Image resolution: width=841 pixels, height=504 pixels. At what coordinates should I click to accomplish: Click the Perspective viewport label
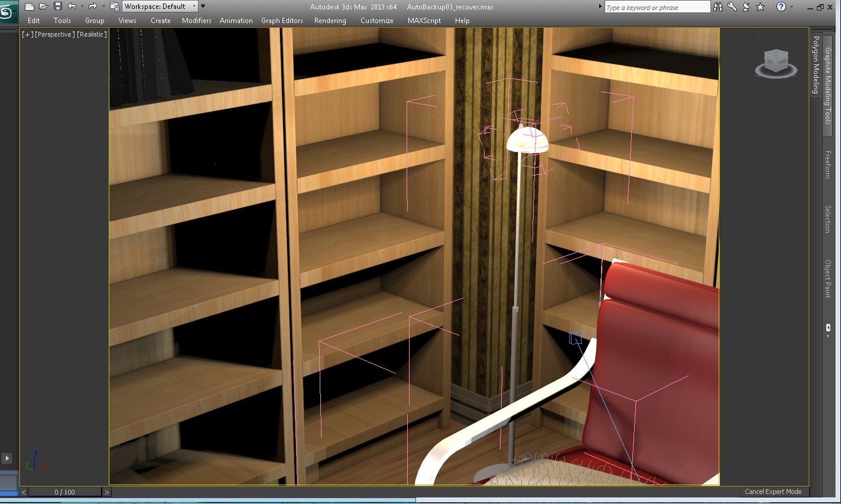(x=55, y=34)
